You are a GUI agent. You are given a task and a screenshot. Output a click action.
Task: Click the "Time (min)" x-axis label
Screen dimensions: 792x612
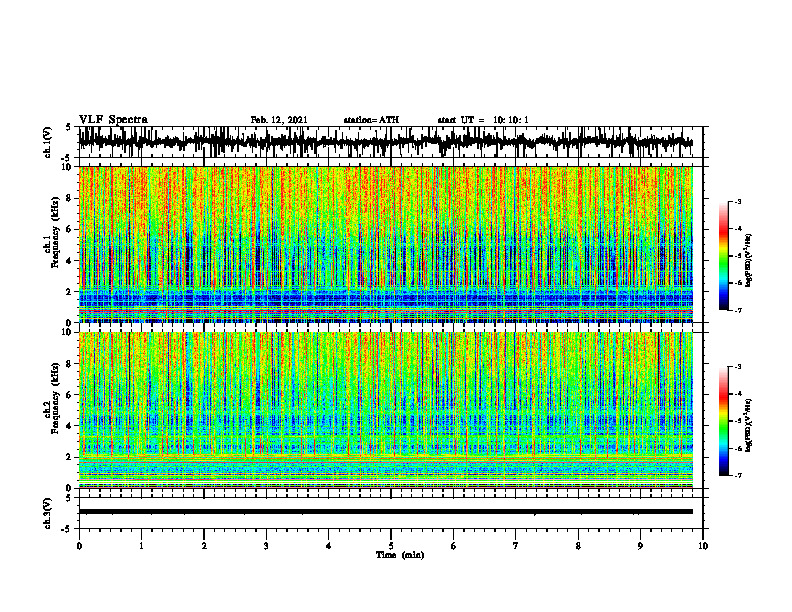pyautogui.click(x=400, y=555)
